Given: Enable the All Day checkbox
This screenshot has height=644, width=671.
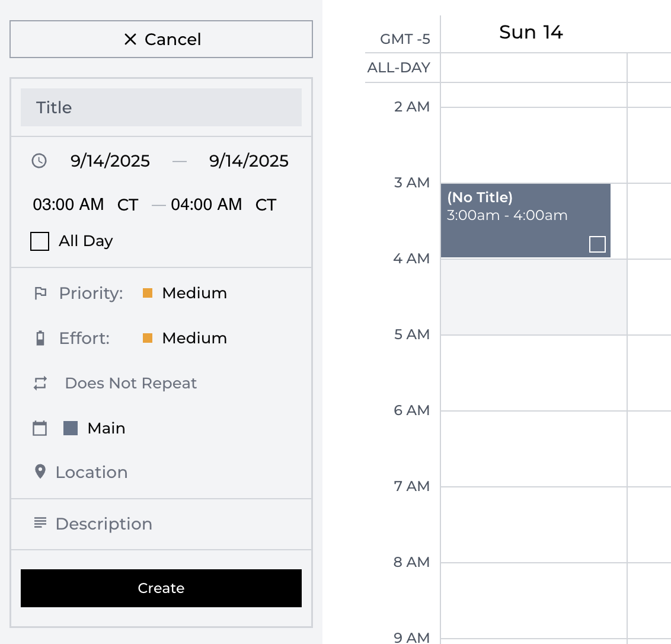Looking at the screenshot, I should coord(40,241).
